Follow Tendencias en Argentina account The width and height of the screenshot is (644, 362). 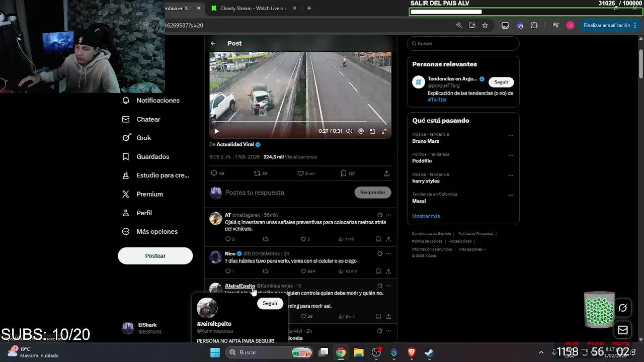click(501, 82)
